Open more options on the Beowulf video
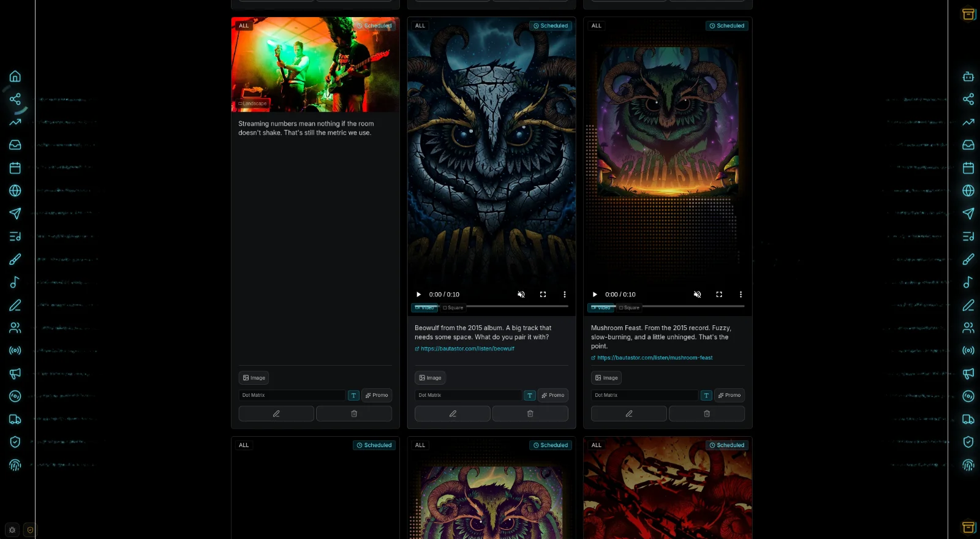 565,295
